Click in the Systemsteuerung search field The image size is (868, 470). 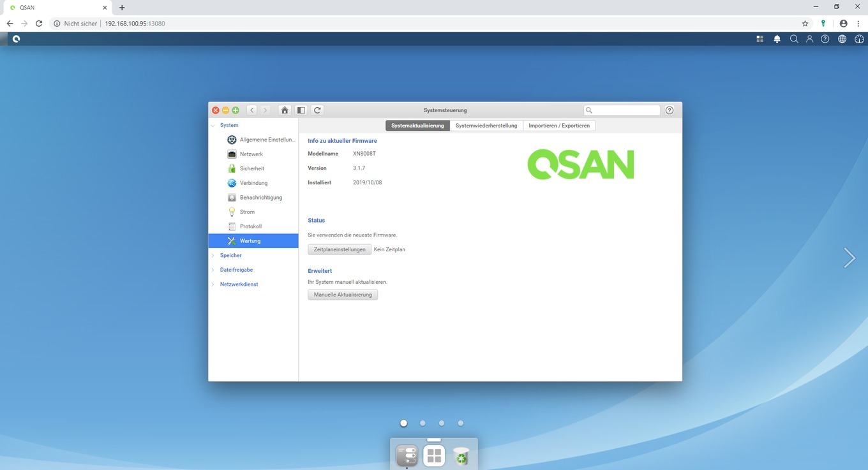(x=622, y=110)
